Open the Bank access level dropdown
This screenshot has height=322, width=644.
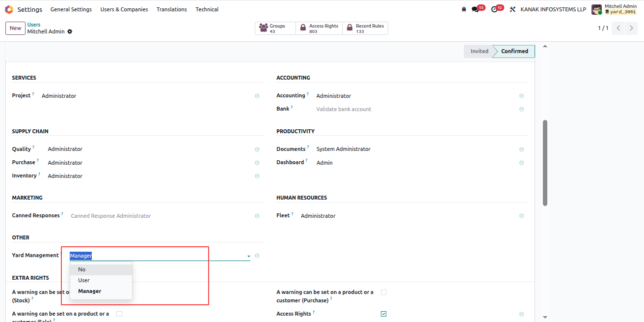point(415,109)
